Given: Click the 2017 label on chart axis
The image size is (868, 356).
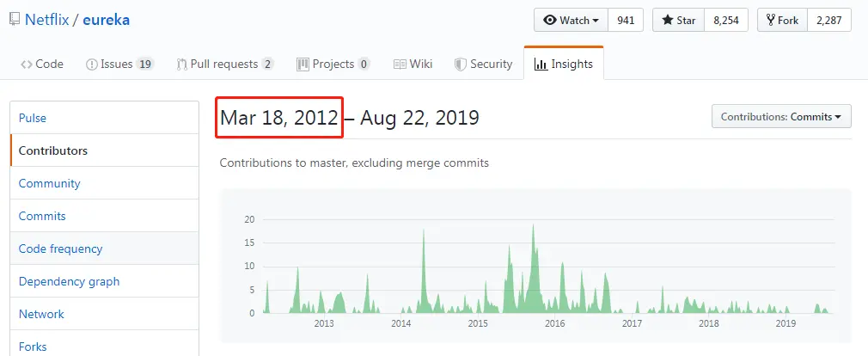Looking at the screenshot, I should pos(632,323).
